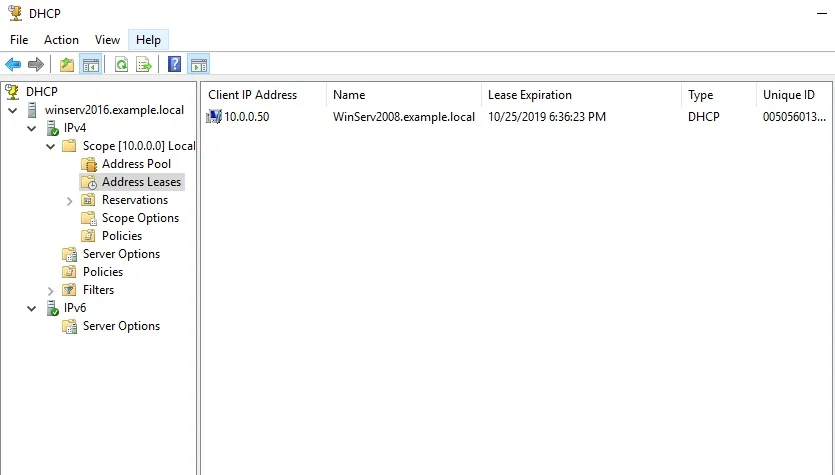
Task: Click the blue Help question mark icon
Action: 174,65
